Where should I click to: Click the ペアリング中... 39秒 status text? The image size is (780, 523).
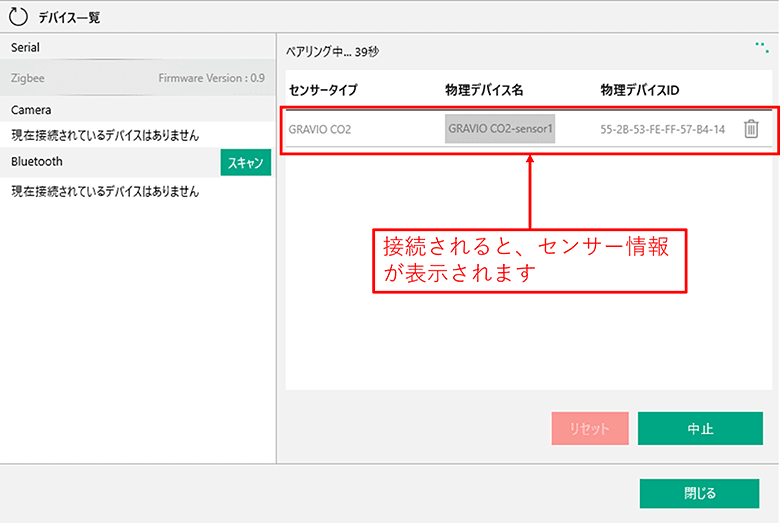332,52
